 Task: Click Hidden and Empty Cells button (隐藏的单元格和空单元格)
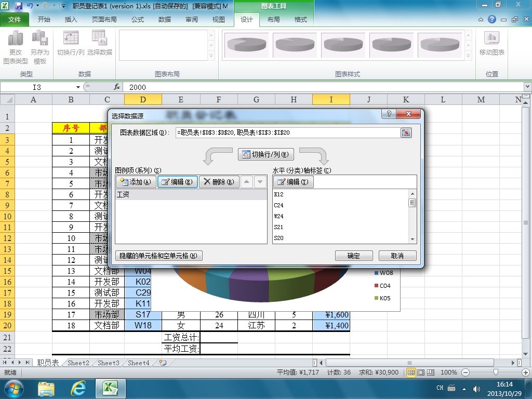pos(159,256)
